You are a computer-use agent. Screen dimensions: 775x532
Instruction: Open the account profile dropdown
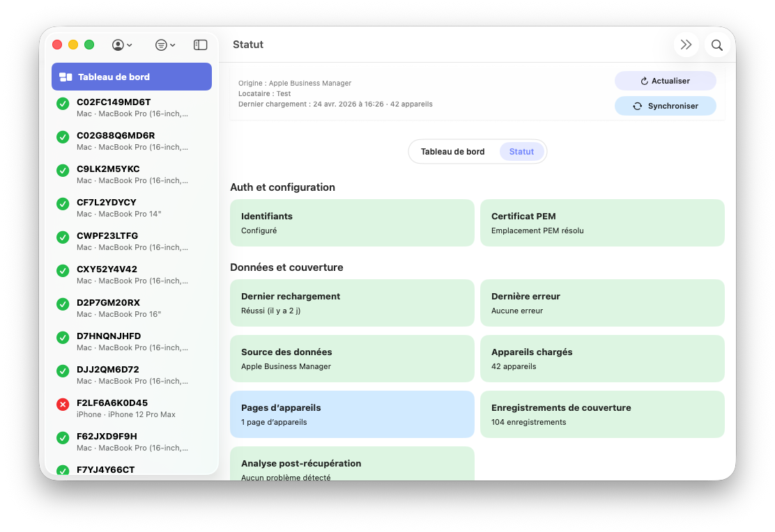(x=122, y=45)
